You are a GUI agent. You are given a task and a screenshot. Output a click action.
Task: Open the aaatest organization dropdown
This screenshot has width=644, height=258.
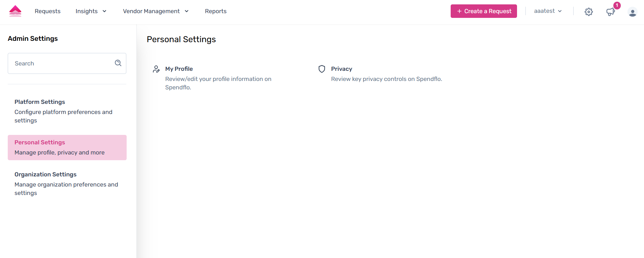click(x=548, y=11)
